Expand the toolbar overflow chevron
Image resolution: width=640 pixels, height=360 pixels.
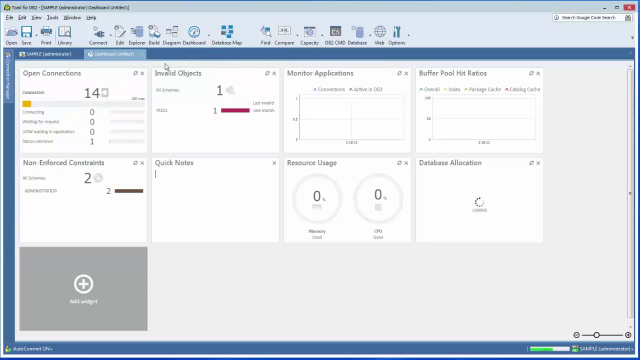click(x=632, y=38)
